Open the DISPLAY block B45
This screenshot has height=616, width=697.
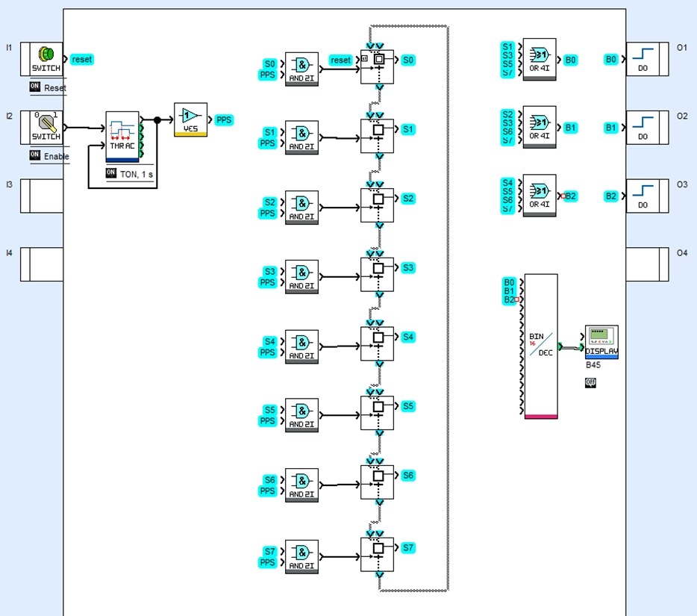click(601, 342)
